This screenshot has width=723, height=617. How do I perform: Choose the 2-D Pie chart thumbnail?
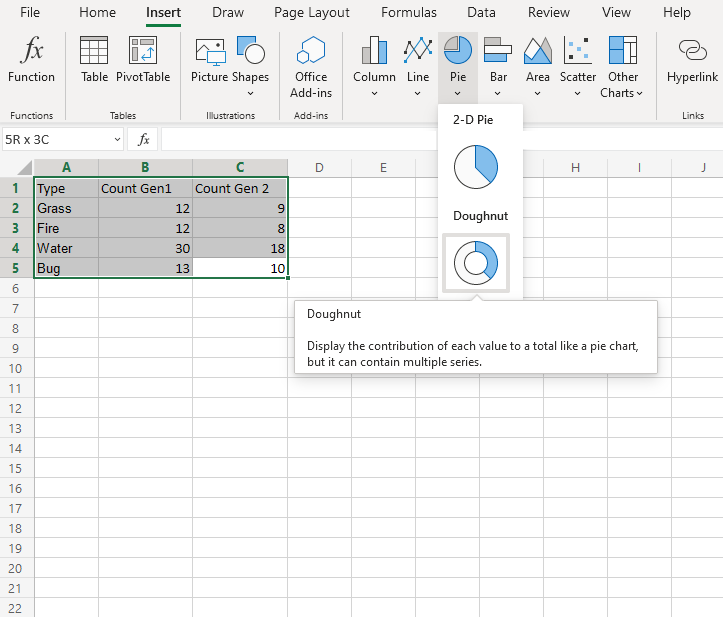tap(475, 166)
